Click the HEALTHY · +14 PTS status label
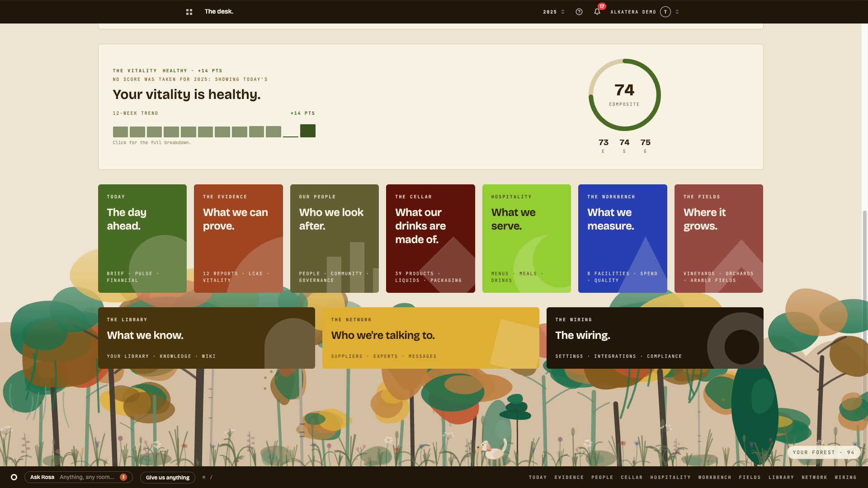Viewport: 868px width, 488px height. coord(193,71)
